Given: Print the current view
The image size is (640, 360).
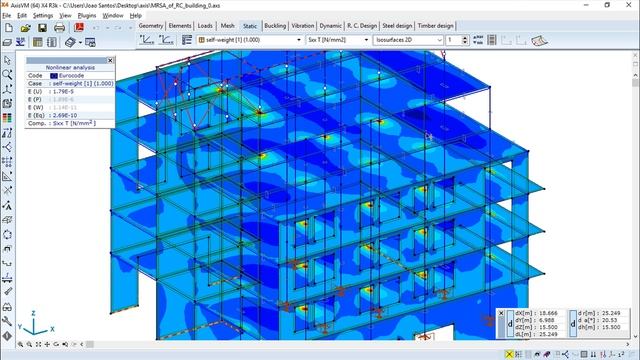Looking at the screenshot, I should 59,28.
